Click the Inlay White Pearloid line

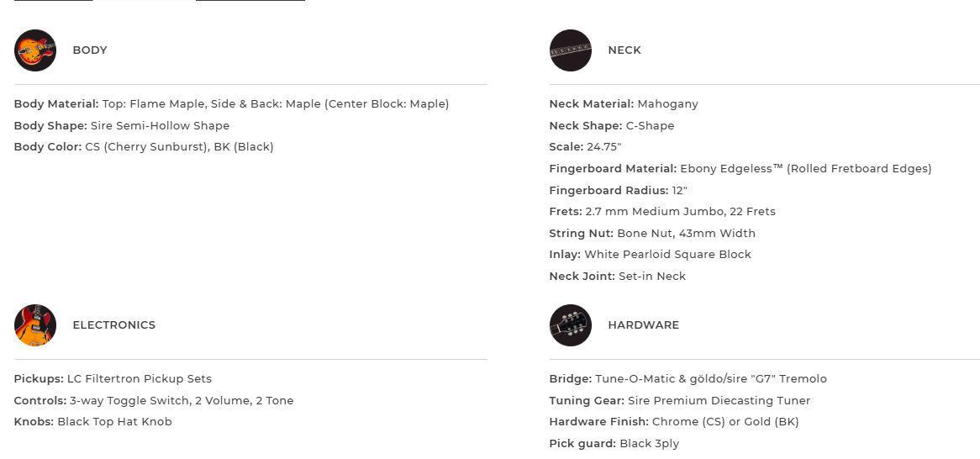point(650,255)
